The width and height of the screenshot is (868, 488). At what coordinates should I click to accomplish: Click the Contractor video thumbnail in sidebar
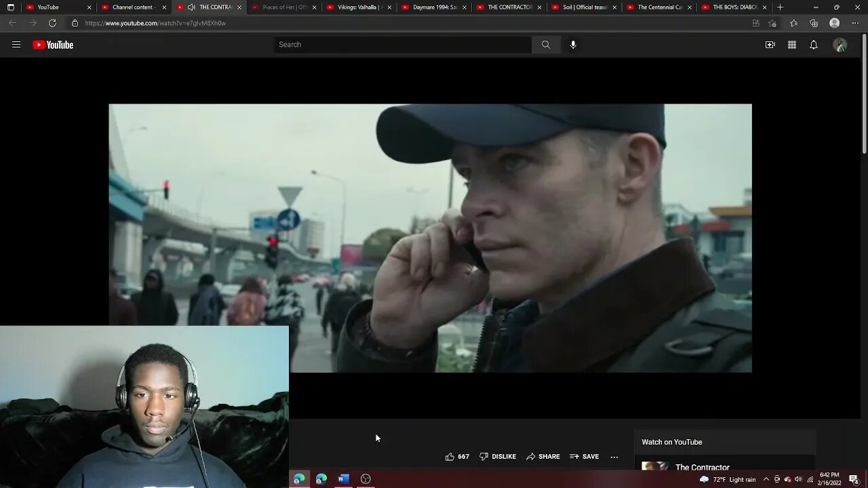click(x=655, y=466)
